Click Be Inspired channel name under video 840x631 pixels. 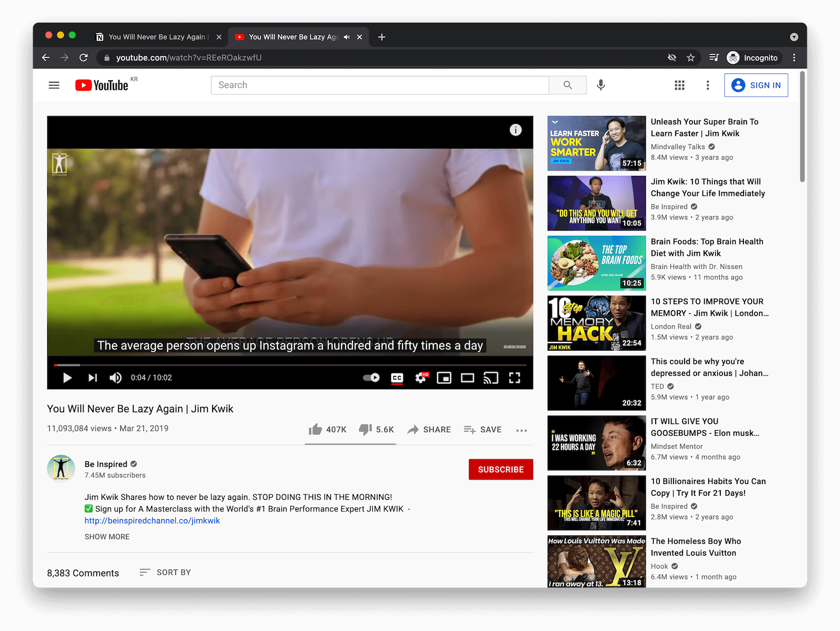(106, 464)
